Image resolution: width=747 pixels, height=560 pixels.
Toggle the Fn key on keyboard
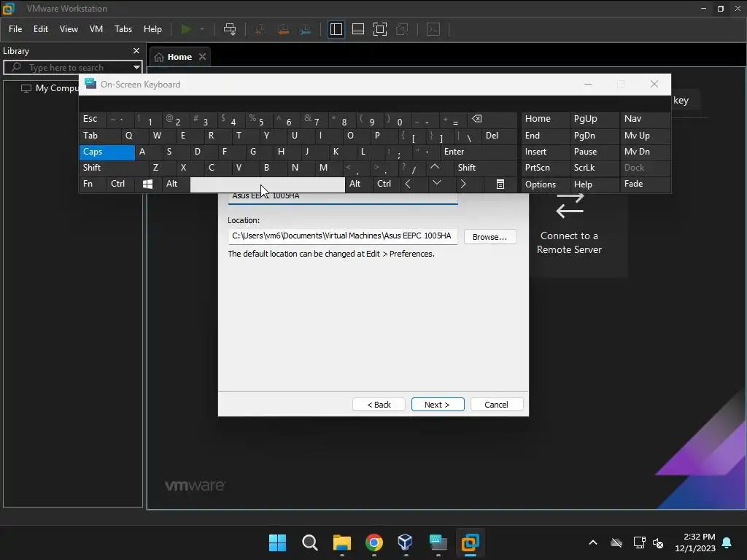[93, 184]
